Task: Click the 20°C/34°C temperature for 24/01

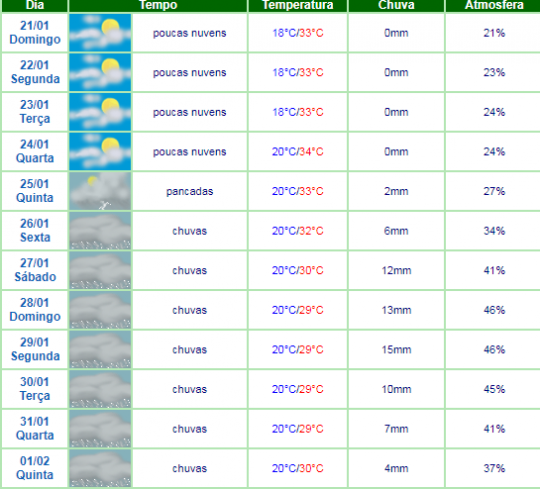Action: pyautogui.click(x=298, y=152)
